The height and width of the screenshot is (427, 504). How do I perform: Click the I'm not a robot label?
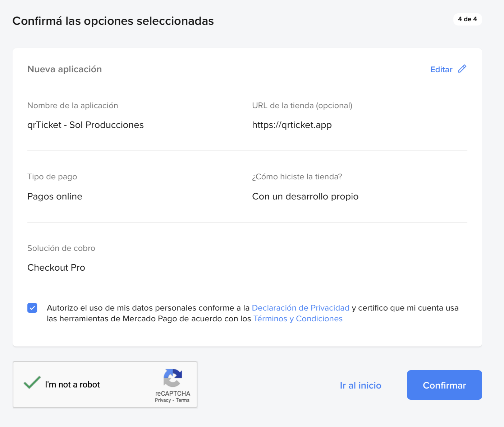pos(72,385)
